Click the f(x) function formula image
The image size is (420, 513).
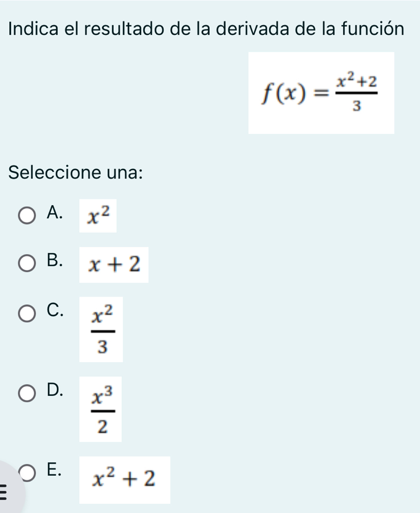(321, 93)
